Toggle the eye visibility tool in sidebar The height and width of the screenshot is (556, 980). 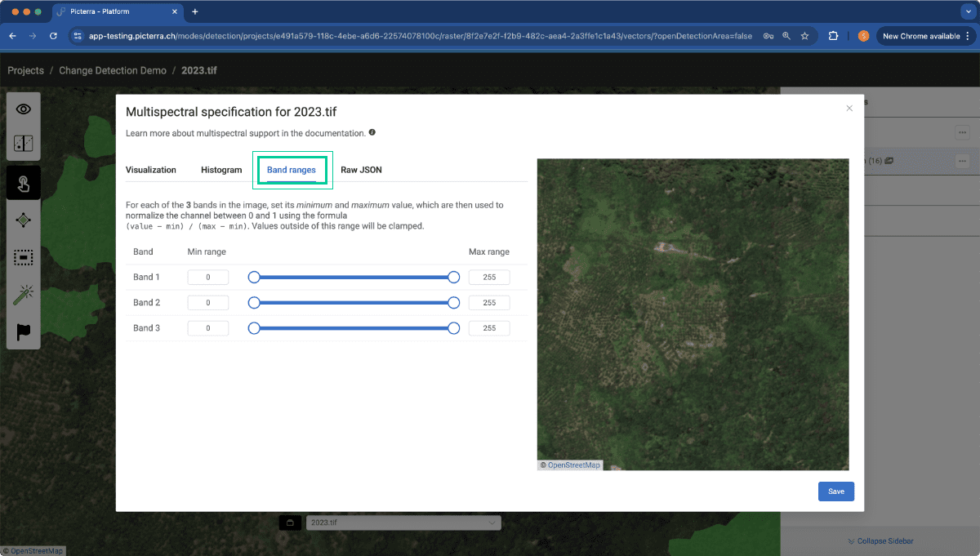pyautogui.click(x=24, y=109)
